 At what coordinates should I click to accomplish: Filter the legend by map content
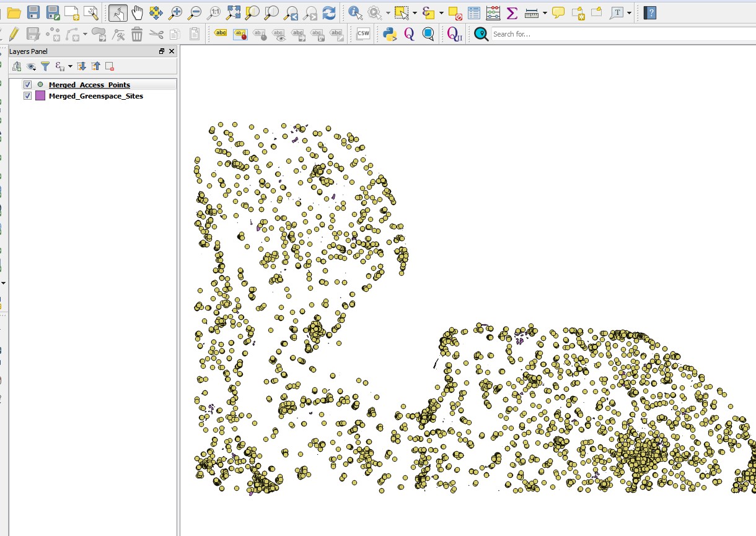(45, 66)
